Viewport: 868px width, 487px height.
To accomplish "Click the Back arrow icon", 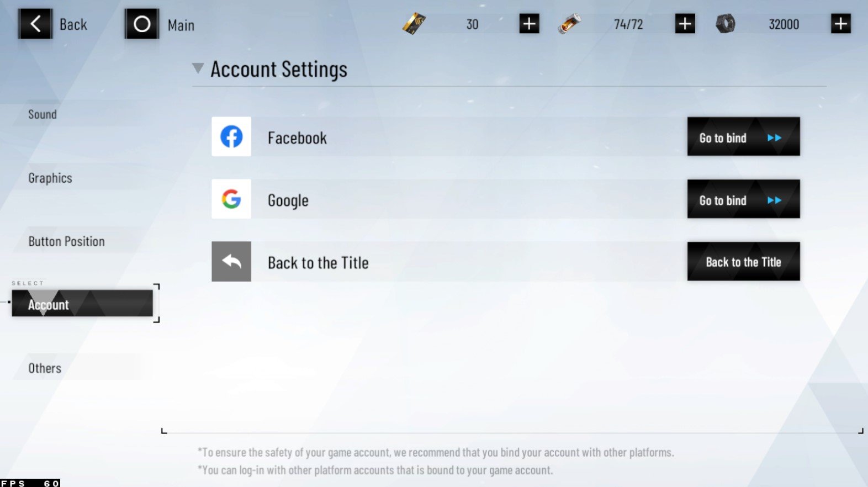I will pyautogui.click(x=35, y=24).
